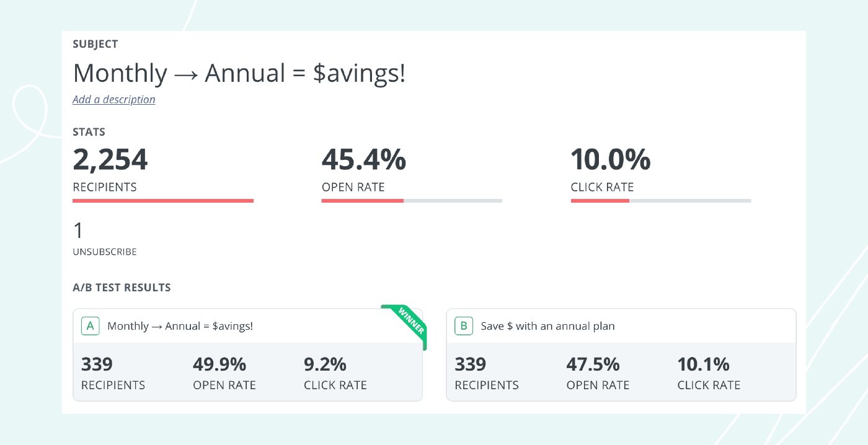Viewport: 868px width, 445px height.
Task: Click the STATS section label
Action: pos(89,132)
